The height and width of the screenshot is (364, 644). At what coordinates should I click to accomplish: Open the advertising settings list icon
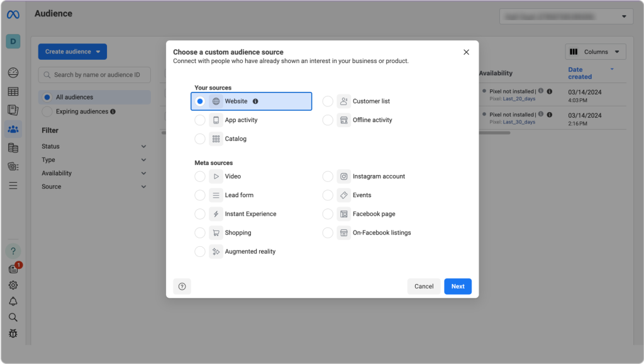point(13,167)
